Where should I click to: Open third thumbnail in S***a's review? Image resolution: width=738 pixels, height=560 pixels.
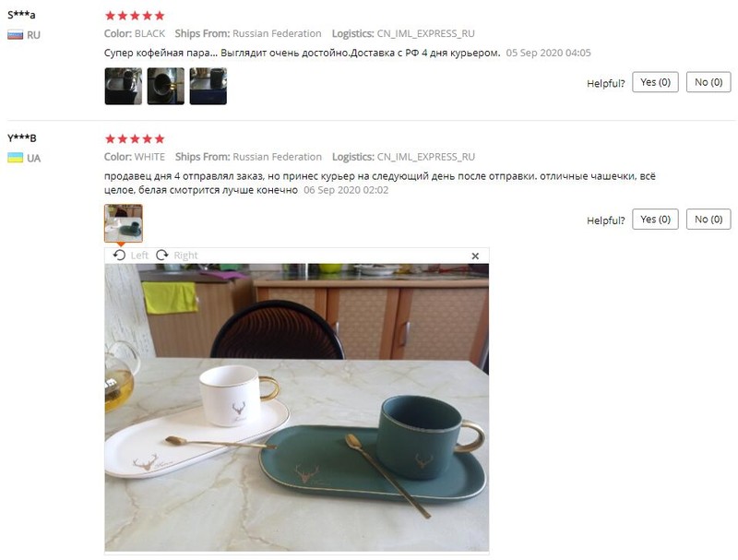pyautogui.click(x=208, y=86)
